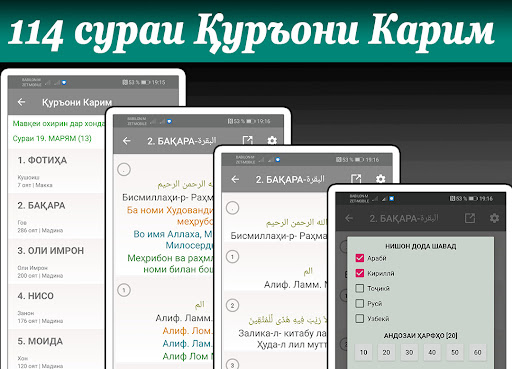
Task: Select font size 40 button
Action: point(432,352)
